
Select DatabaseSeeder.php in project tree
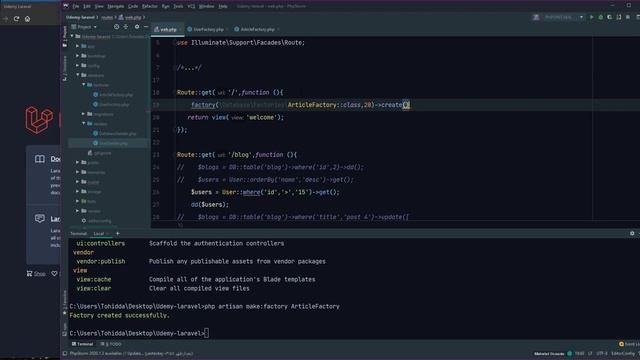click(x=115, y=133)
